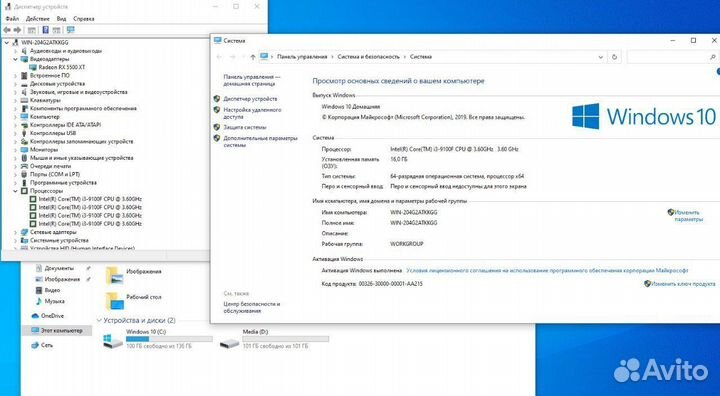This screenshot has width=720, height=396.
Task: Expand the Аудиовходы и аудиовыходы node
Action: tap(15, 51)
